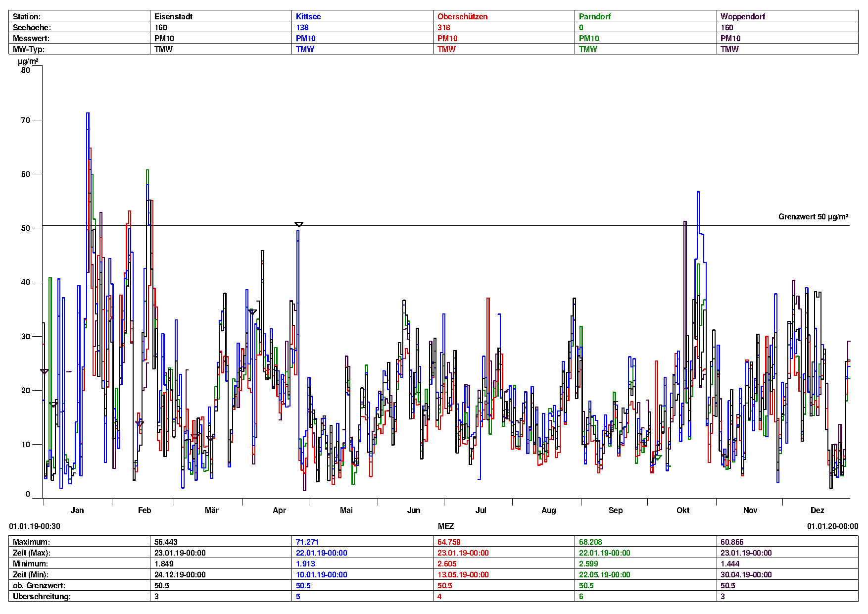Click the triangle marker on the 50 limit line
The width and height of the screenshot is (868, 614).
tap(298, 224)
